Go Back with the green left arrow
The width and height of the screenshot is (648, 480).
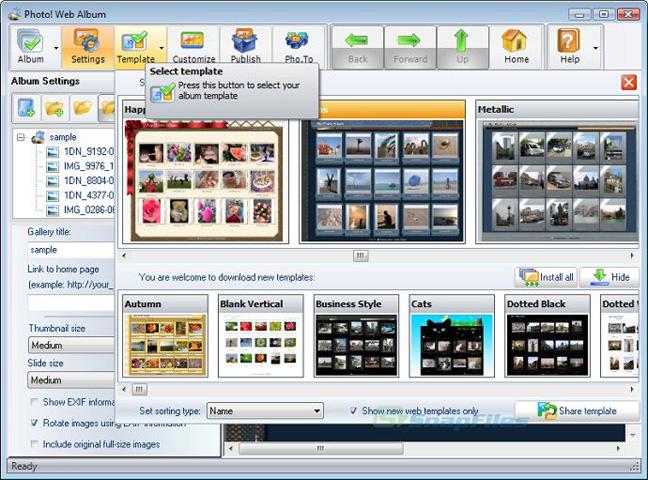pyautogui.click(x=358, y=47)
